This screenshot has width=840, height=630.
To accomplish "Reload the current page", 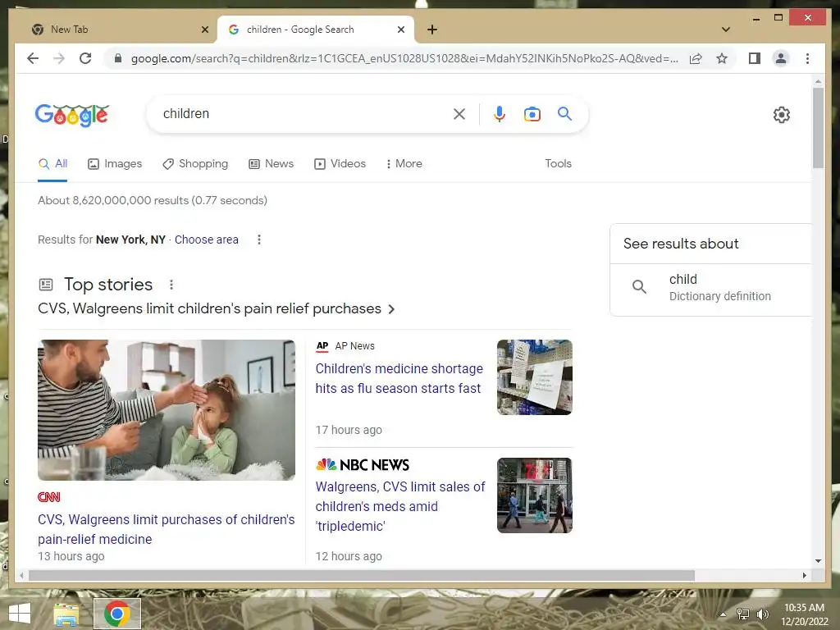I will tap(85, 58).
